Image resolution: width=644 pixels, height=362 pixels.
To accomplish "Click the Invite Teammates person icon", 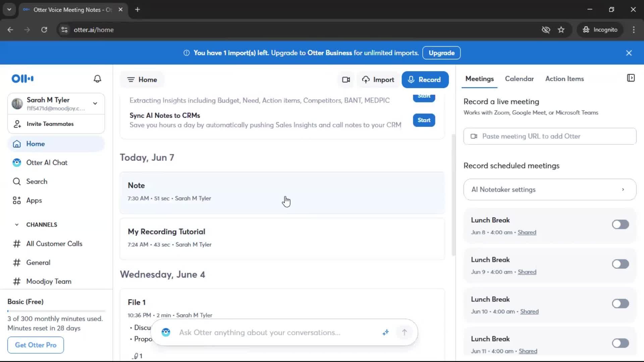I will (x=17, y=124).
